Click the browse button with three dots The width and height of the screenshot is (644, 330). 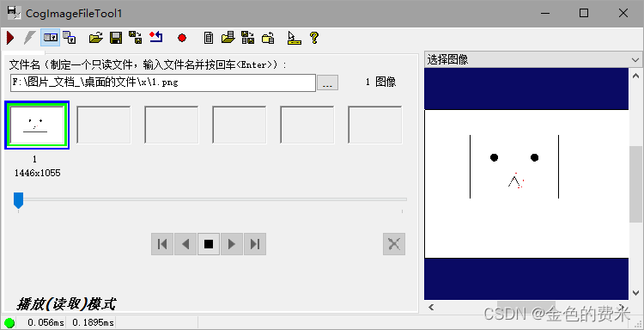tap(328, 82)
